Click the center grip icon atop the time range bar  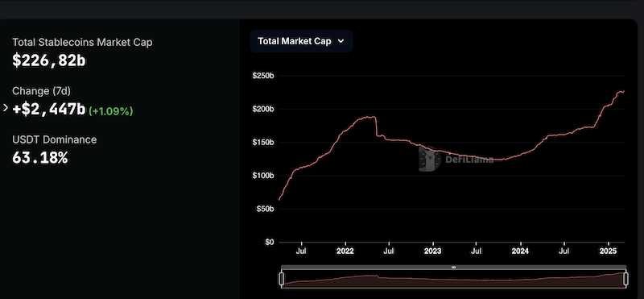(454, 267)
